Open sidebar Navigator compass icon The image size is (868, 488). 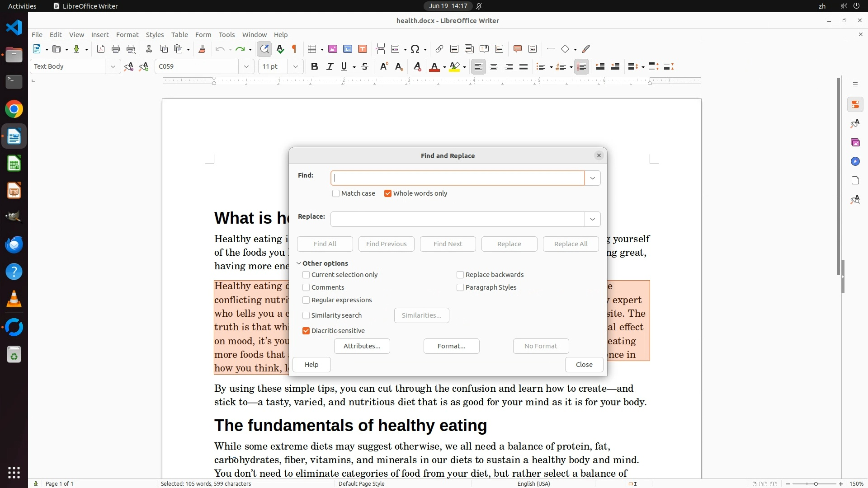tap(855, 162)
